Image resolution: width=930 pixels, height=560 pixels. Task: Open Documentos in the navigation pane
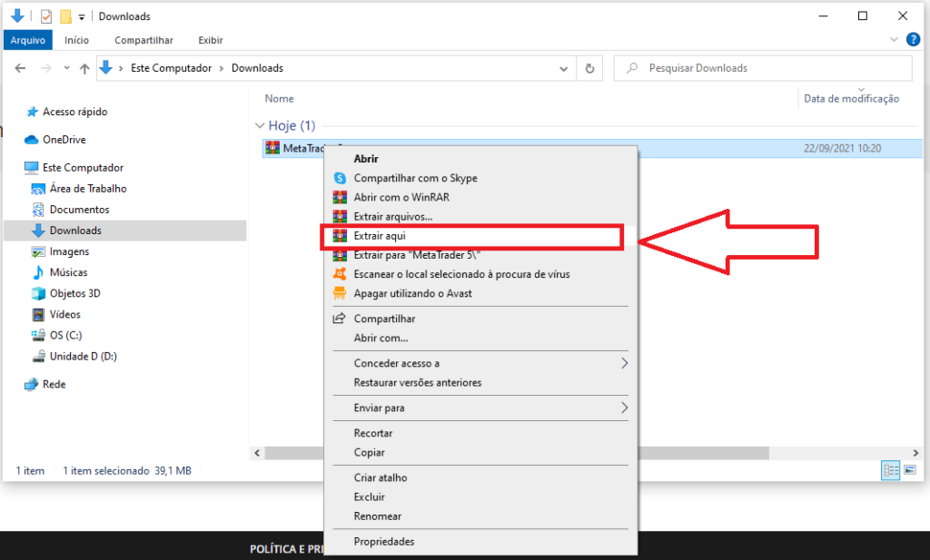79,210
